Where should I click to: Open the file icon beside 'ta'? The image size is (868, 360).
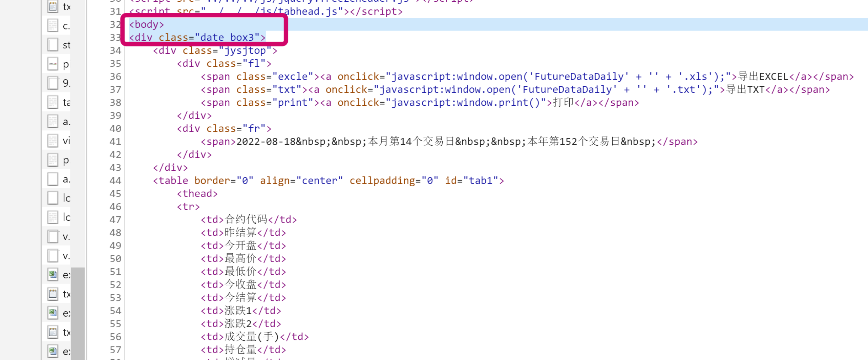tap(53, 102)
